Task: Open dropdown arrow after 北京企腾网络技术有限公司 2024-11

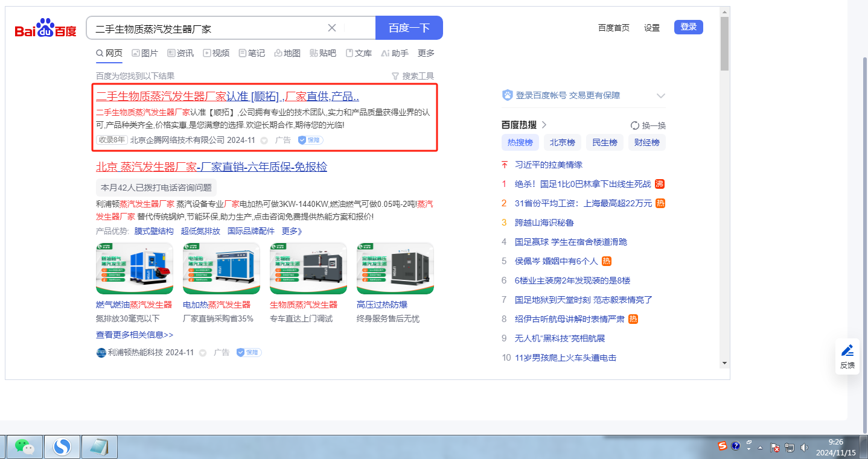Action: pyautogui.click(x=264, y=141)
